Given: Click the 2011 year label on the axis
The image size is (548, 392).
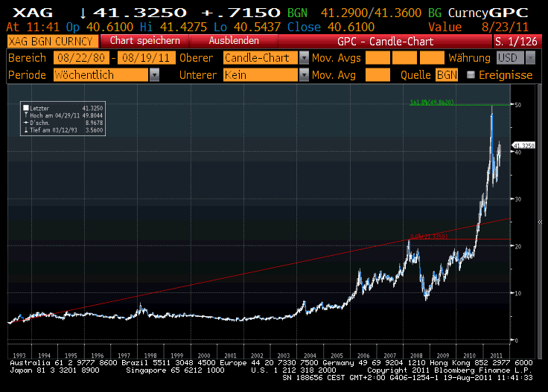Looking at the screenshot, I should point(496,356).
